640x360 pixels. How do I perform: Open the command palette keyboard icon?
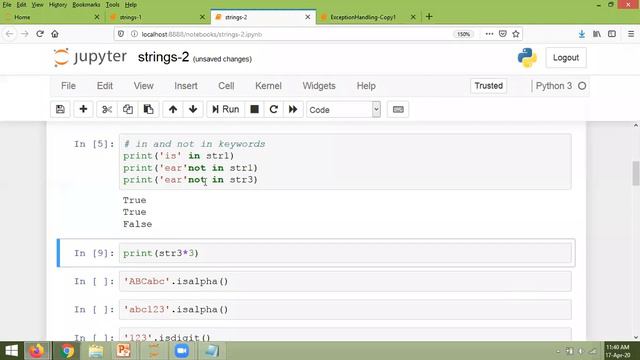pyautogui.click(x=398, y=109)
